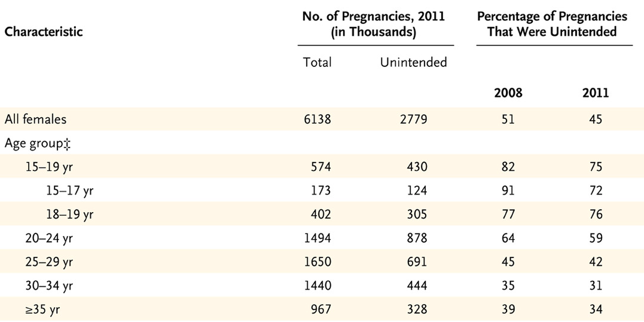Click the "15–17 yr" sub-row label

70,191
